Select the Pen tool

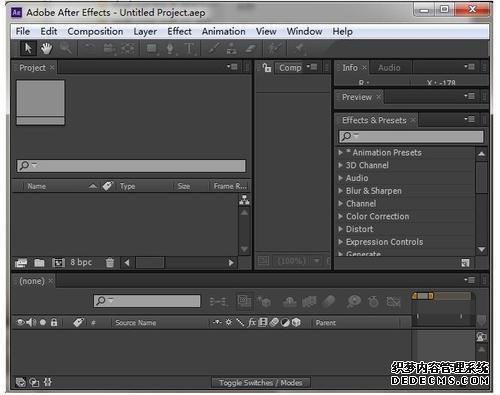click(170, 49)
